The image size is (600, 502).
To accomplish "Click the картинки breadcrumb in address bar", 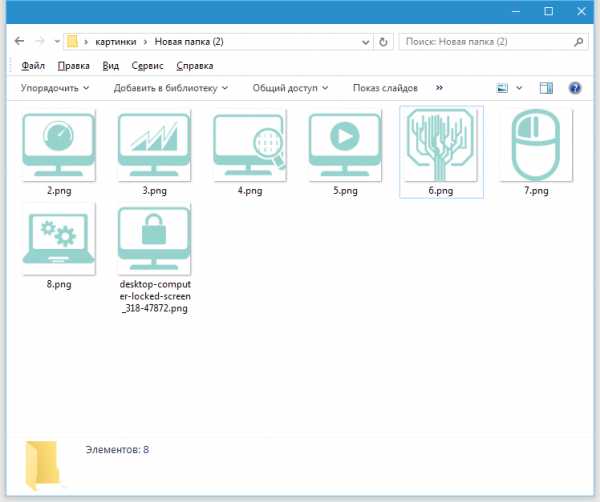I will 117,42.
